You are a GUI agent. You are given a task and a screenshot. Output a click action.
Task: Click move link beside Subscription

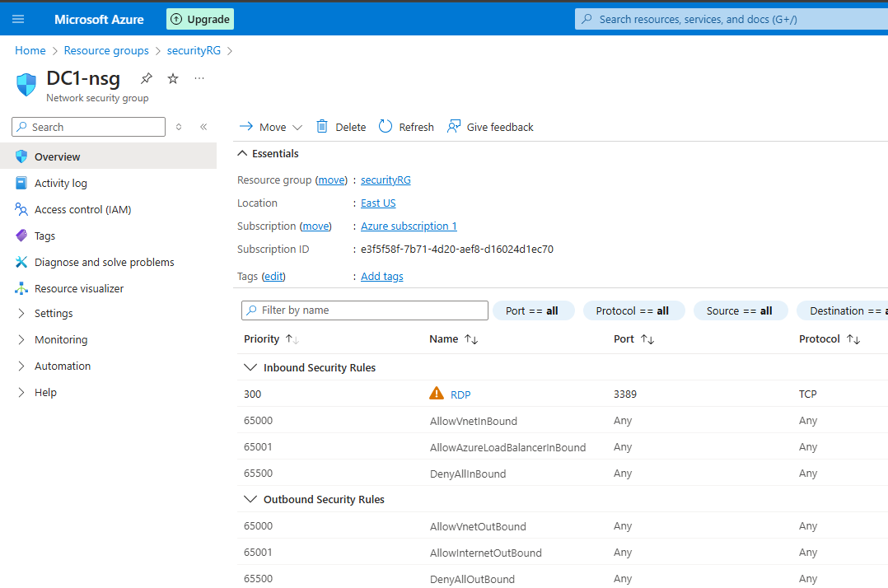coord(315,226)
